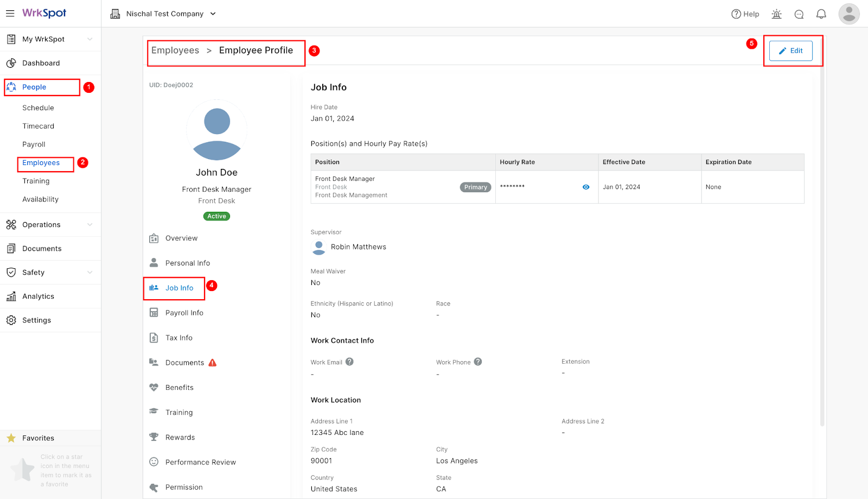This screenshot has width=868, height=499.
Task: Open the Performance Review section
Action: (x=200, y=462)
